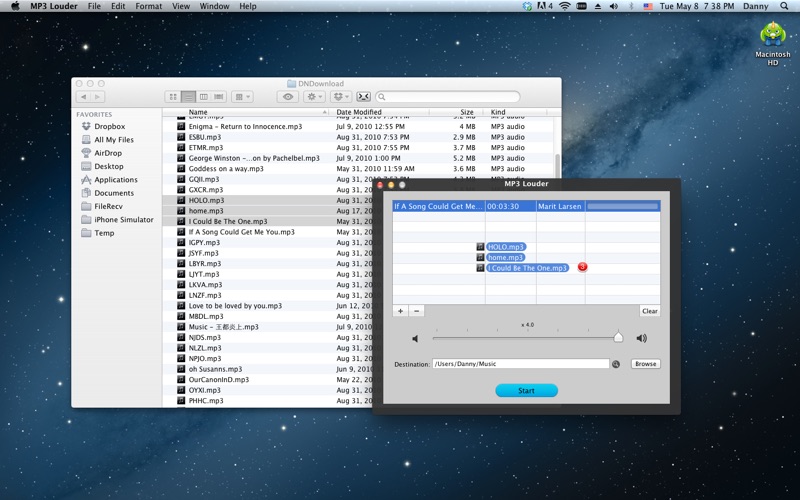Switch Finder to Cover Flow view

click(x=219, y=96)
